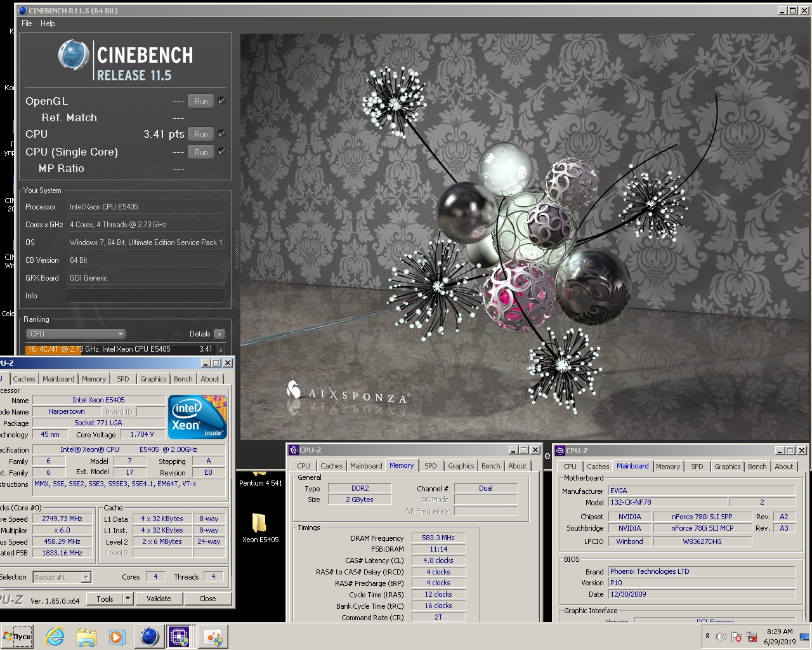Screen dimensions: 812x650
Task: Click the 3.41 pts CPU score
Action: click(164, 134)
